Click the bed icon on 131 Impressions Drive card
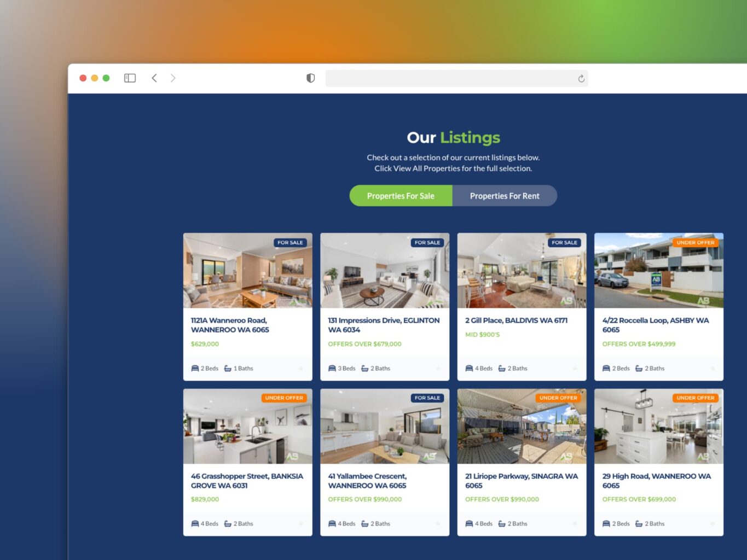Viewport: 747px width, 560px height. point(332,369)
